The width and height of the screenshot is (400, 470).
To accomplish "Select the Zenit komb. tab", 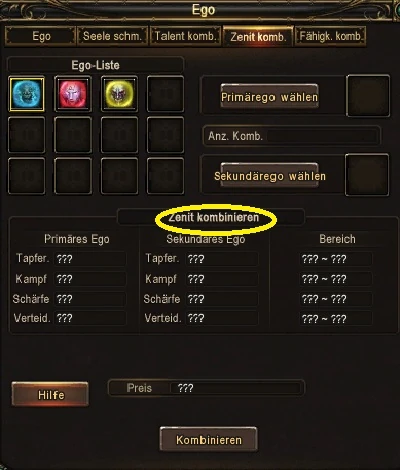I will click(x=258, y=36).
